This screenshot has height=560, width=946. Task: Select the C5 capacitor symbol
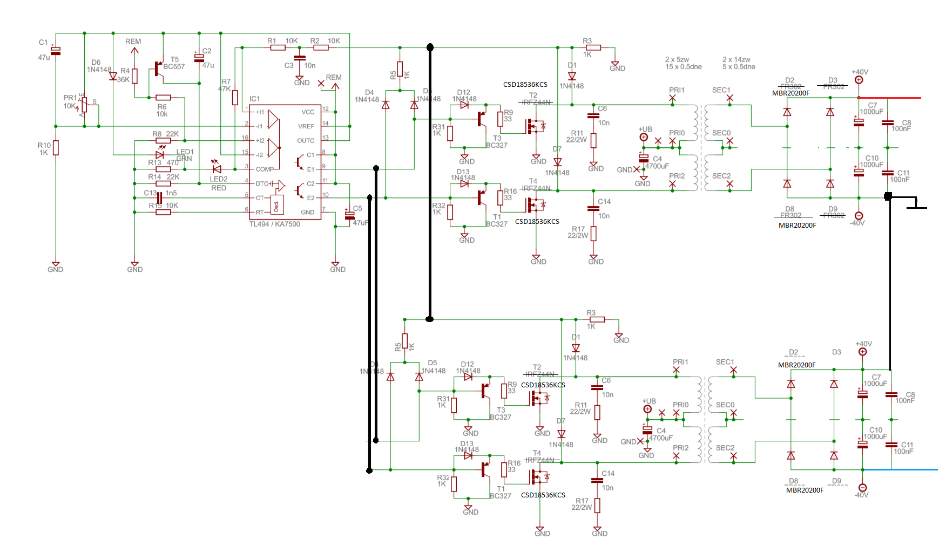point(350,215)
